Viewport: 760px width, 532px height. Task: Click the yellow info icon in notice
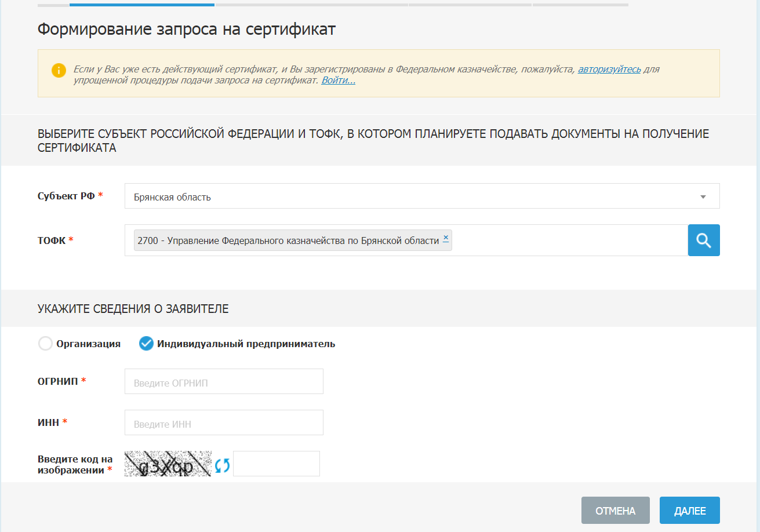tap(59, 70)
